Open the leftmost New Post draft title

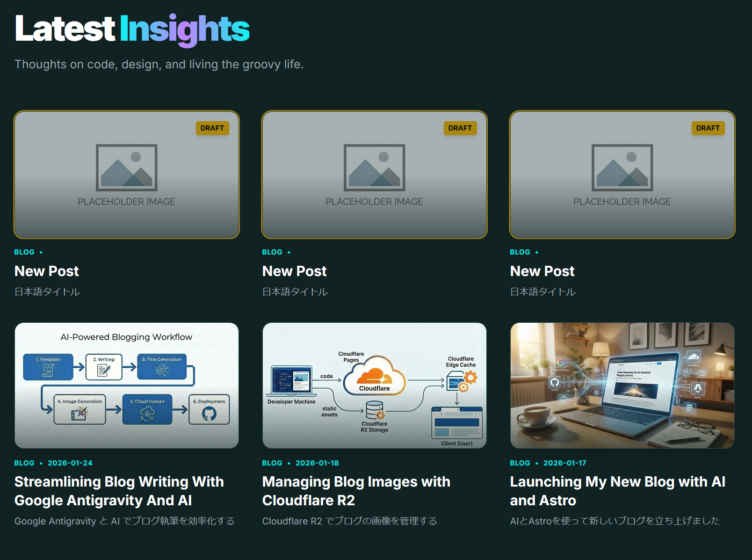(47, 271)
